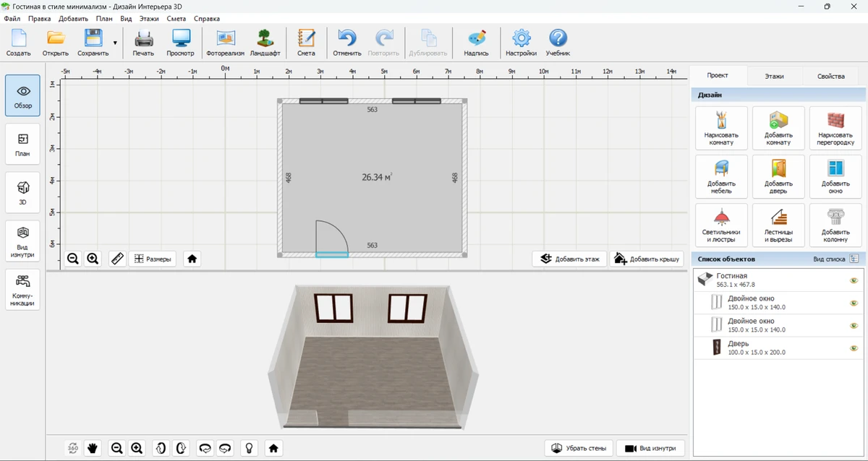Open the Добавить мебель furniture tile

[721, 177]
